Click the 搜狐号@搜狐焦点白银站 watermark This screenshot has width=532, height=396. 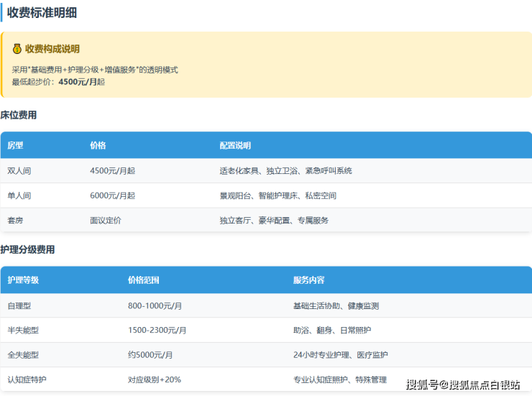click(x=462, y=385)
